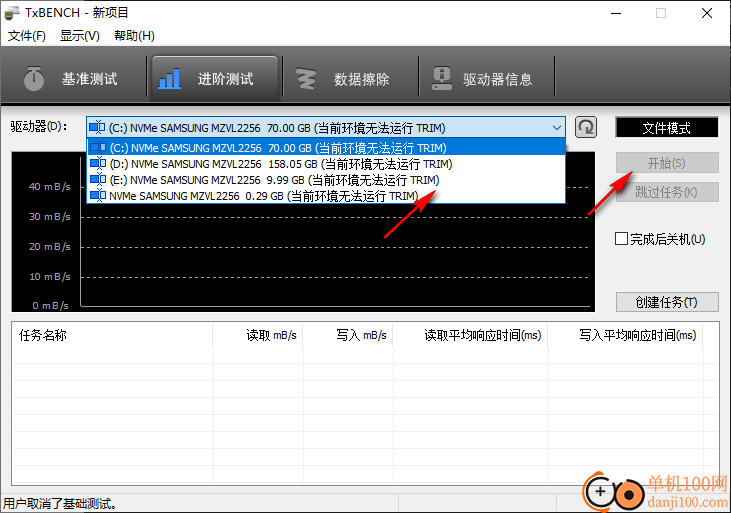Select the (E:) 9.99 GB drive option
731x513 pixels.
(x=326, y=180)
